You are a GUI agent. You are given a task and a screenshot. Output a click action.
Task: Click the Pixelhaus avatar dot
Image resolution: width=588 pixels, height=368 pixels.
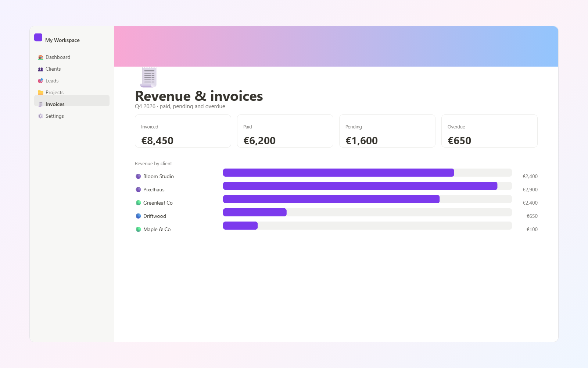139,190
